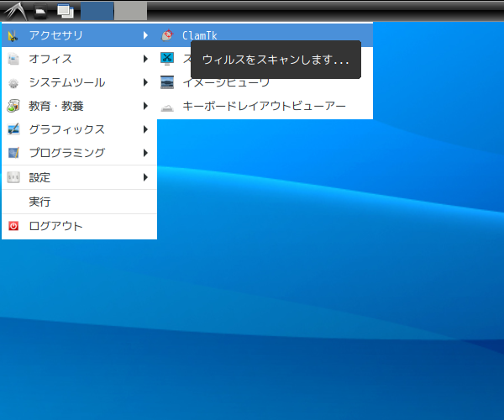Open the 設定 menu category
The image size is (504, 420).
pyautogui.click(x=80, y=177)
